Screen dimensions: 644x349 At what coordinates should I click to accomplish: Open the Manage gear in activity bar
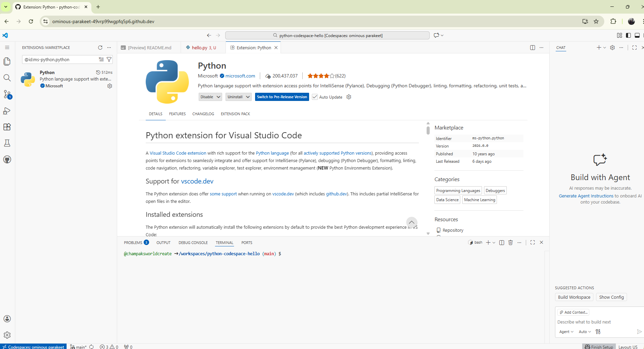click(7, 335)
